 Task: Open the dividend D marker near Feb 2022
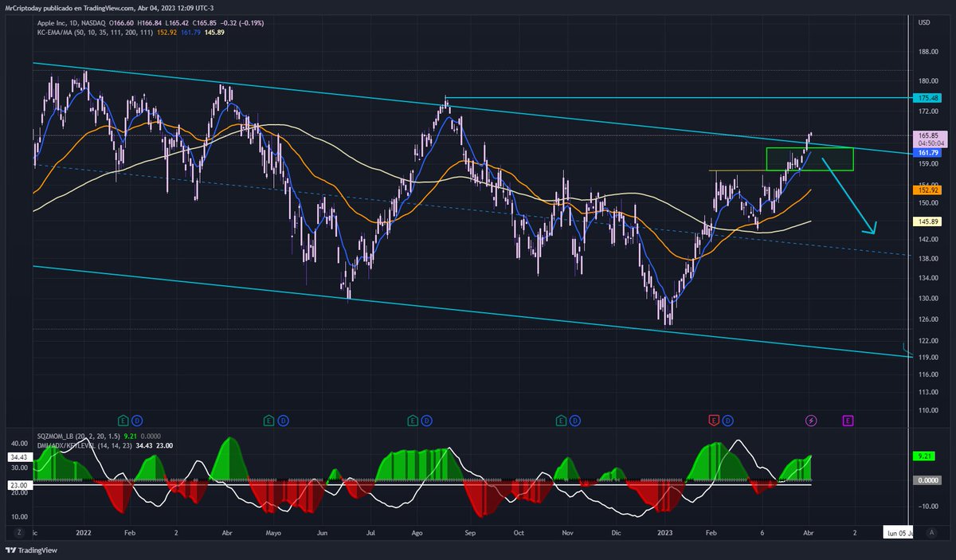point(136,419)
